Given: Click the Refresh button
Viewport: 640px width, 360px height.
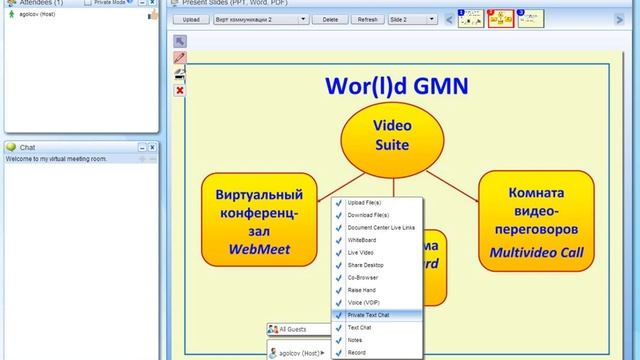Looking at the screenshot, I should click(367, 19).
